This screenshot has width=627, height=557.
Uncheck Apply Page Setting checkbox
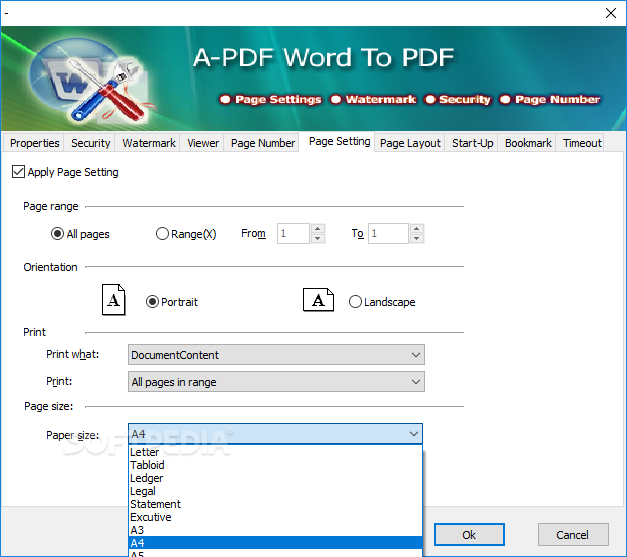[x=18, y=172]
